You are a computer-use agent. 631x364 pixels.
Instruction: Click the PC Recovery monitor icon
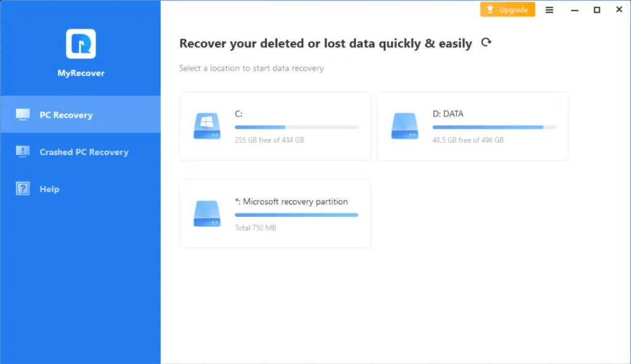pyautogui.click(x=23, y=115)
